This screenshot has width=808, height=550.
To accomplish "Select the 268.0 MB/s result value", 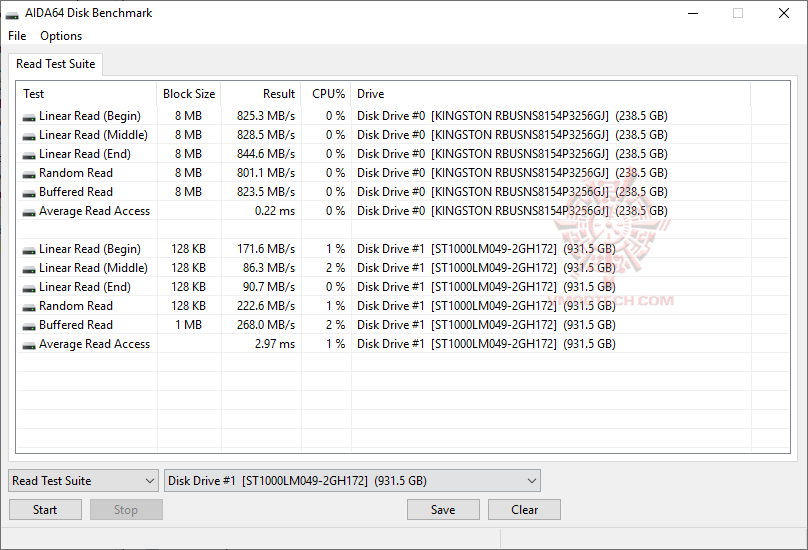I will tap(266, 325).
